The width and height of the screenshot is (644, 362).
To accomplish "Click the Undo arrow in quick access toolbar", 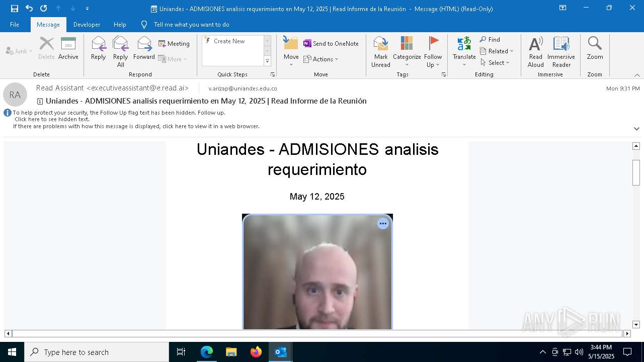I will (29, 9).
